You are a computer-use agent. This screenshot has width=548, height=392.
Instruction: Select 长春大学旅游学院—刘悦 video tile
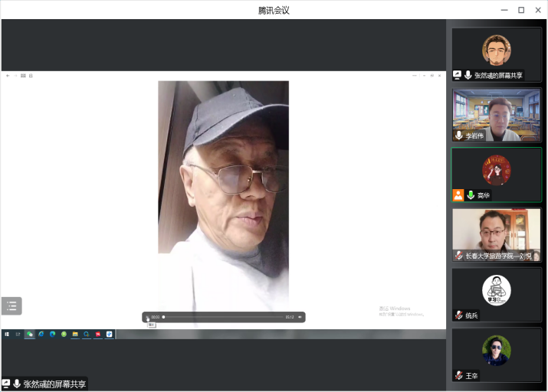[x=497, y=235]
